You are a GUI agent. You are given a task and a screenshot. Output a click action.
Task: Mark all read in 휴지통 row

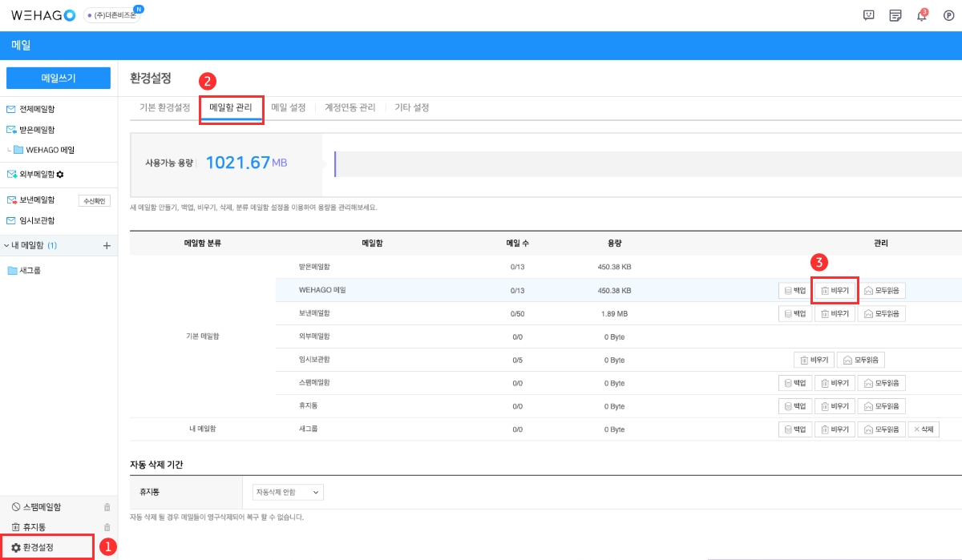click(x=882, y=406)
